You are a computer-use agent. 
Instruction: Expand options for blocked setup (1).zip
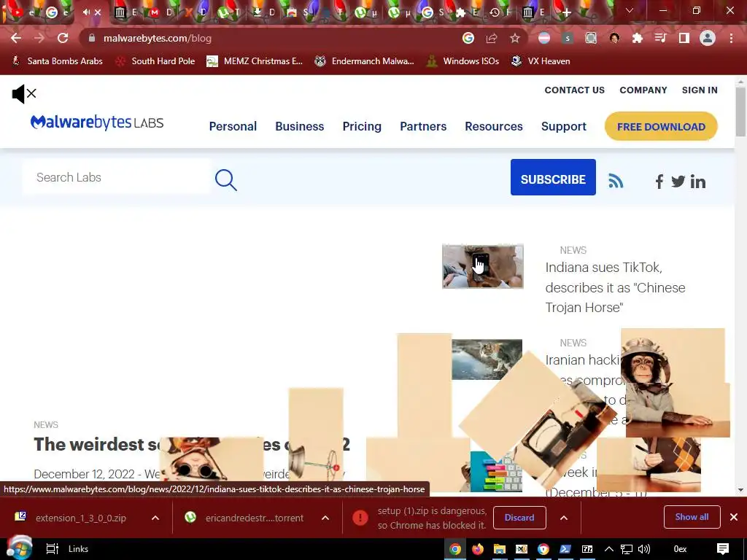pyautogui.click(x=564, y=518)
